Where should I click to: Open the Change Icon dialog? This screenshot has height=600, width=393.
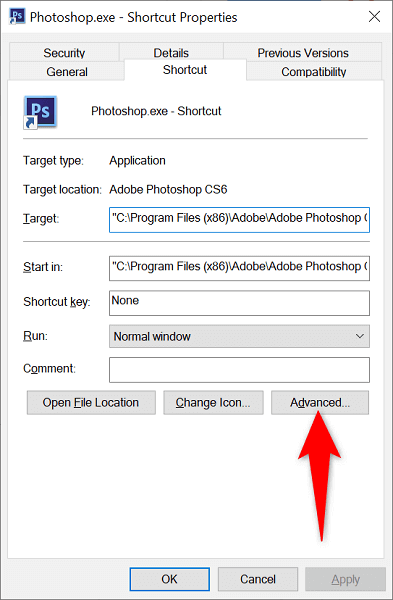coord(213,403)
